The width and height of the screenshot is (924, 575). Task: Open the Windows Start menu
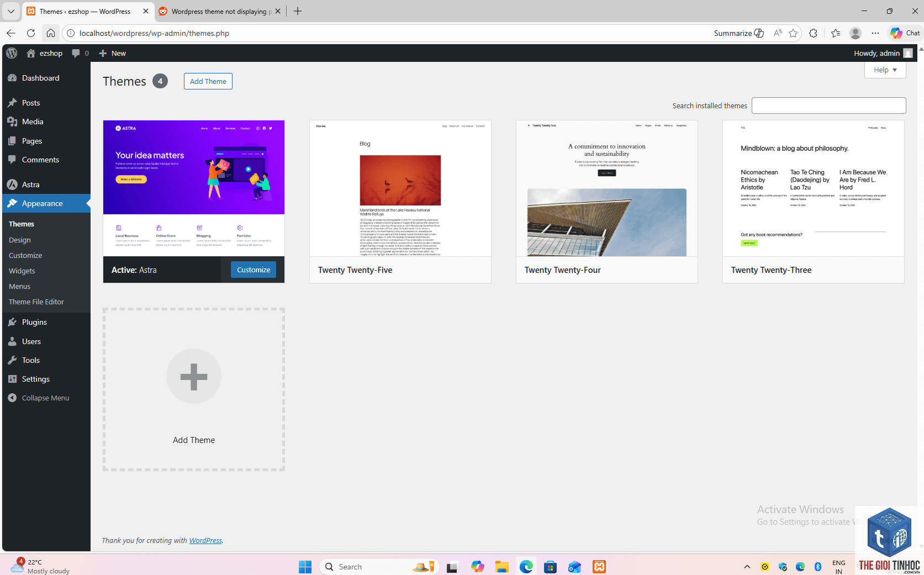(x=305, y=567)
